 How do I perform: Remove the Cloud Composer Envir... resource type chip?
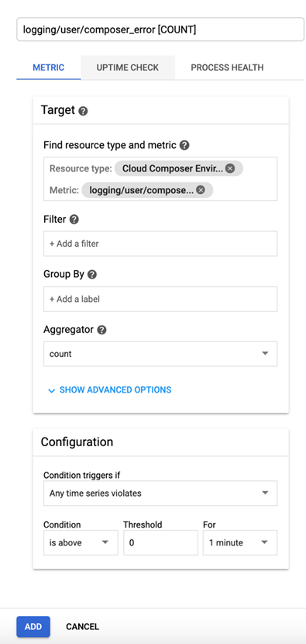pos(230,168)
